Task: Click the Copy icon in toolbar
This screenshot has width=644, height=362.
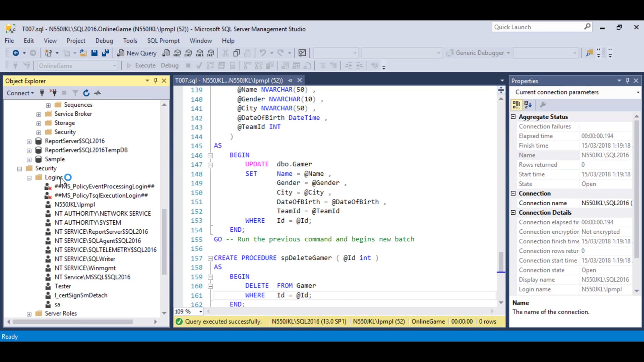Action: [x=236, y=53]
